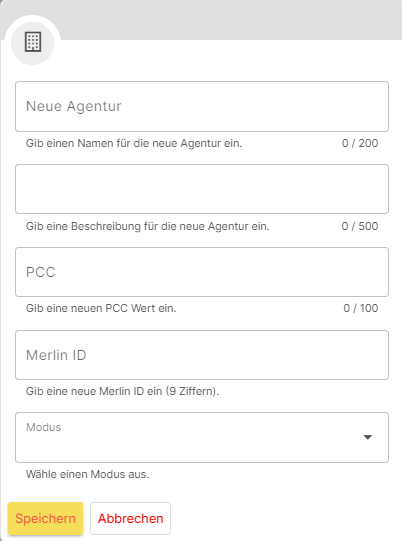Screen dimensions: 402x541
Task: Focus the Neue Agentur name field
Action: tap(202, 106)
